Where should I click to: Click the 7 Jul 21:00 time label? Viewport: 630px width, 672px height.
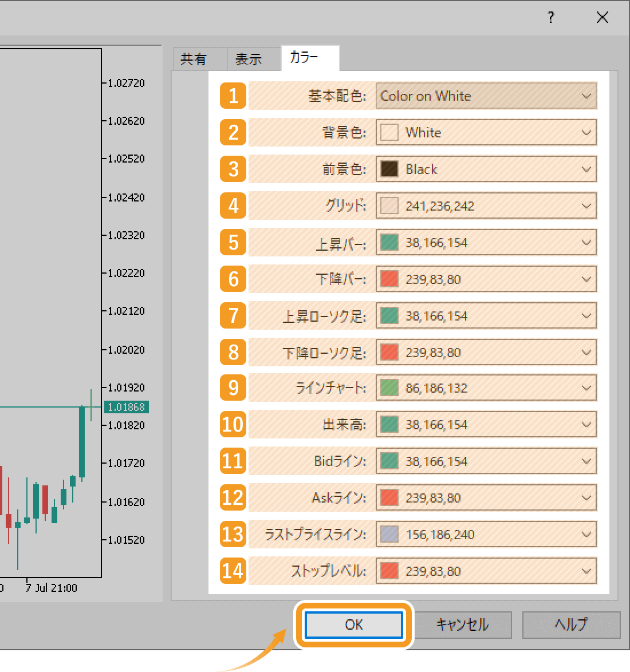click(51, 588)
